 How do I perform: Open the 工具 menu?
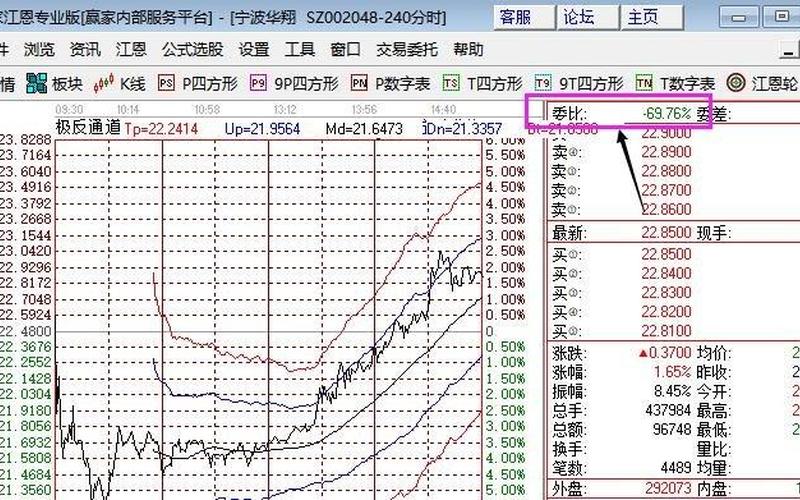click(299, 49)
